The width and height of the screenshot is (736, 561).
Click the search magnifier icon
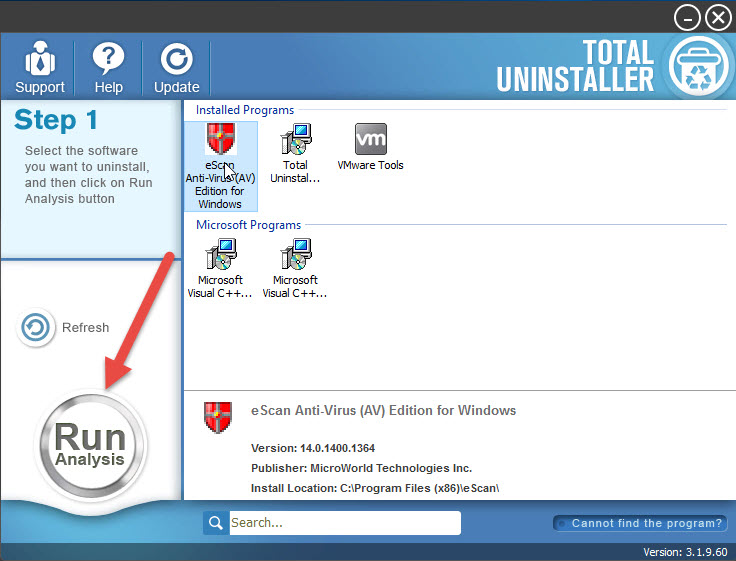[x=216, y=523]
